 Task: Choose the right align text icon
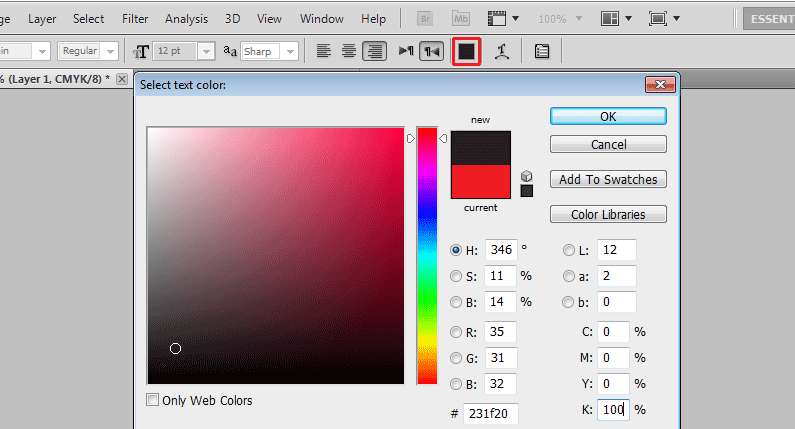pos(375,51)
